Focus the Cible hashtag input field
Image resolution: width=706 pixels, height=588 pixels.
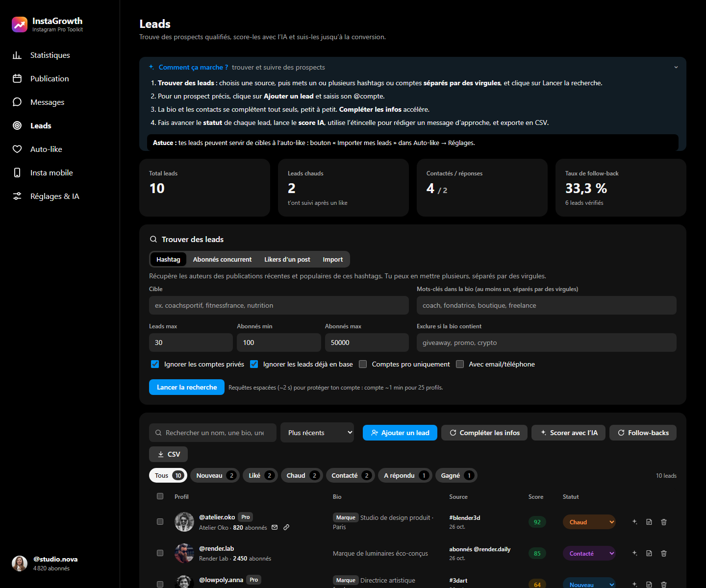279,305
